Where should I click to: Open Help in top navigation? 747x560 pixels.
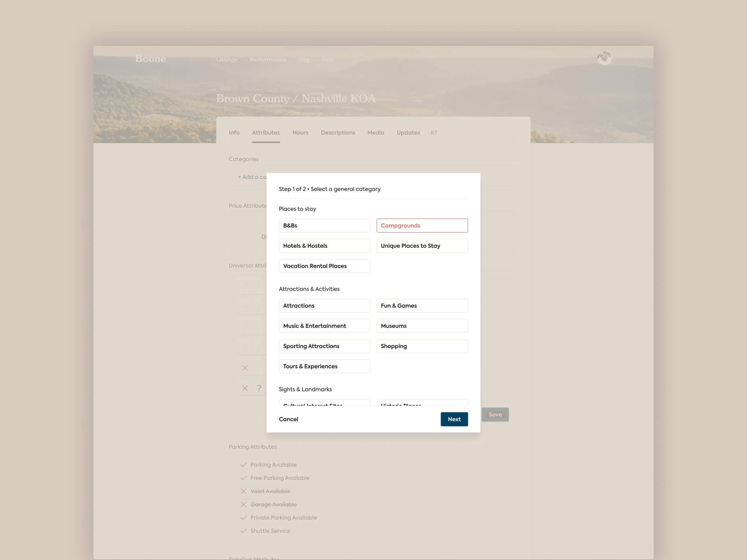click(x=328, y=59)
